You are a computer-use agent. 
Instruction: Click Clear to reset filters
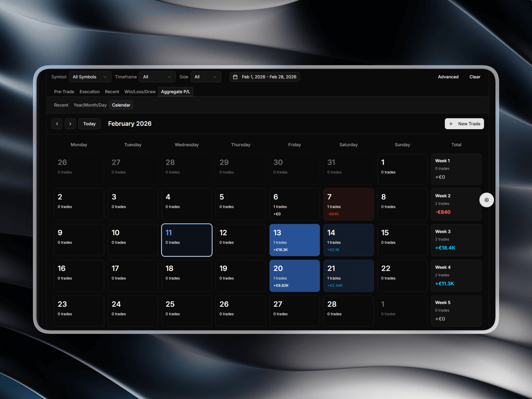pos(475,77)
